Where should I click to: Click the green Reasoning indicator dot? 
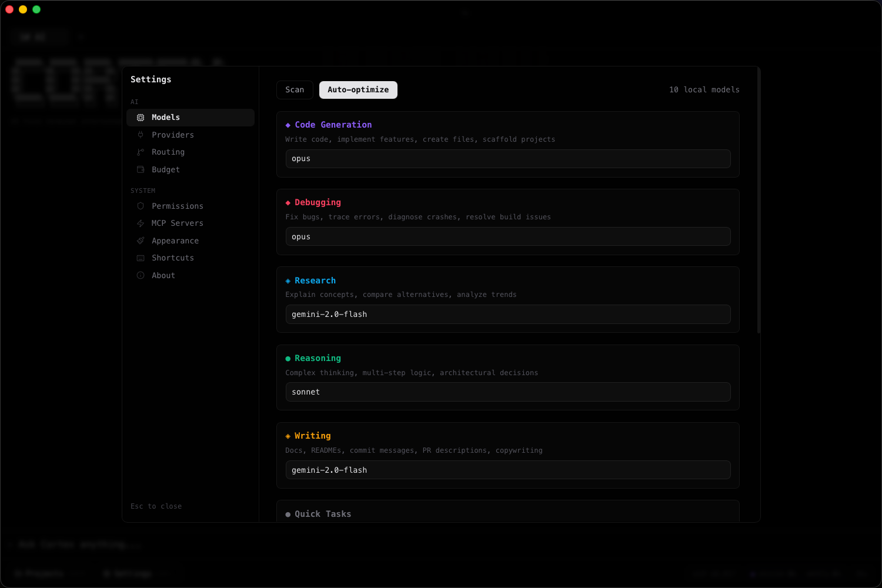tap(288, 358)
